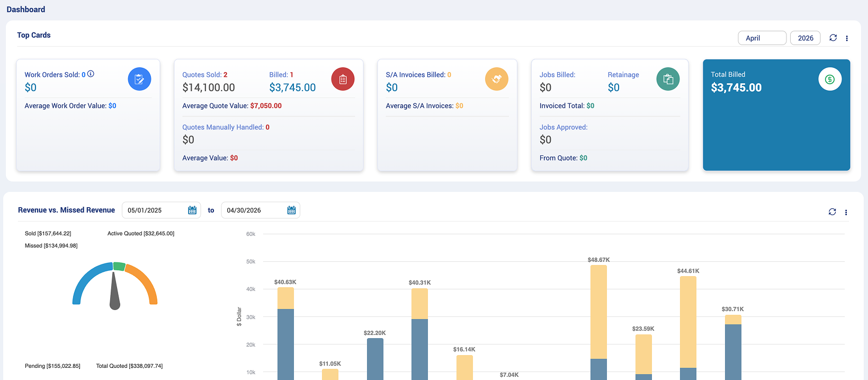The height and width of the screenshot is (380, 868).
Task: Open calendar picker for end date 04/30/2026
Action: pos(291,210)
